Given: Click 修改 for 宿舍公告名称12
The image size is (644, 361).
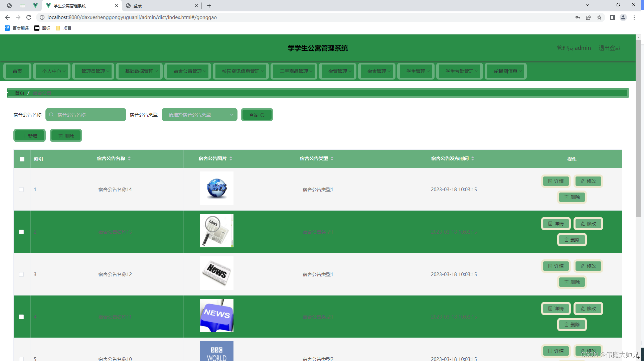Looking at the screenshot, I should [588, 266].
